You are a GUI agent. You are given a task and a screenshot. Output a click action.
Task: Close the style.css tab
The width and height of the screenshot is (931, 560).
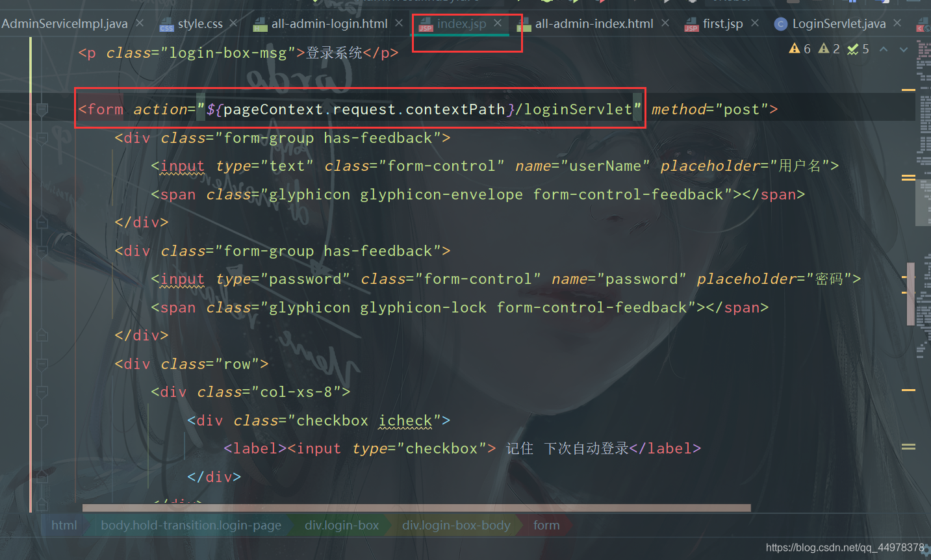[x=234, y=23]
